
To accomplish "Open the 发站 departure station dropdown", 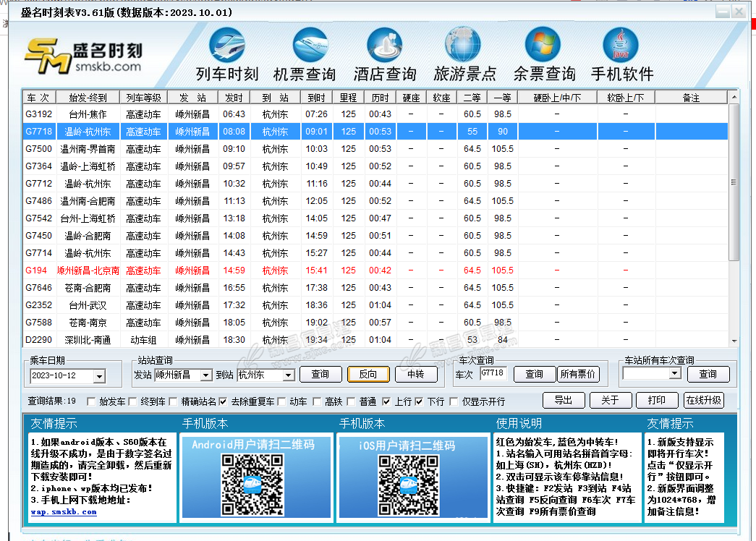I will click(206, 375).
